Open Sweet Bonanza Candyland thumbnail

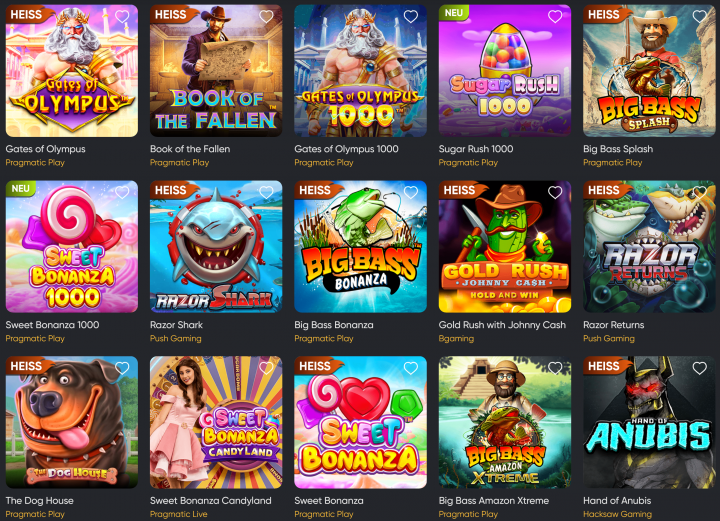[216, 422]
